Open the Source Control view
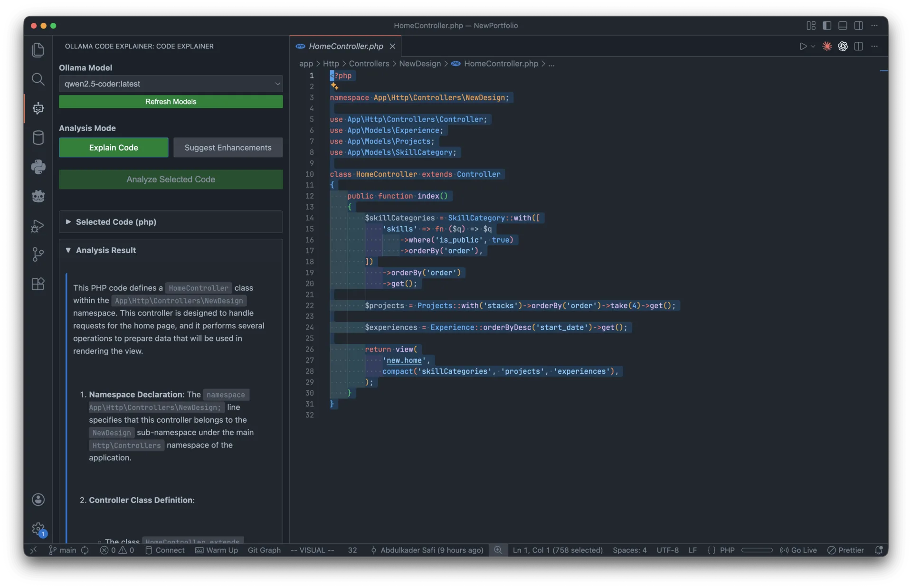Image resolution: width=912 pixels, height=588 pixels. tap(38, 255)
